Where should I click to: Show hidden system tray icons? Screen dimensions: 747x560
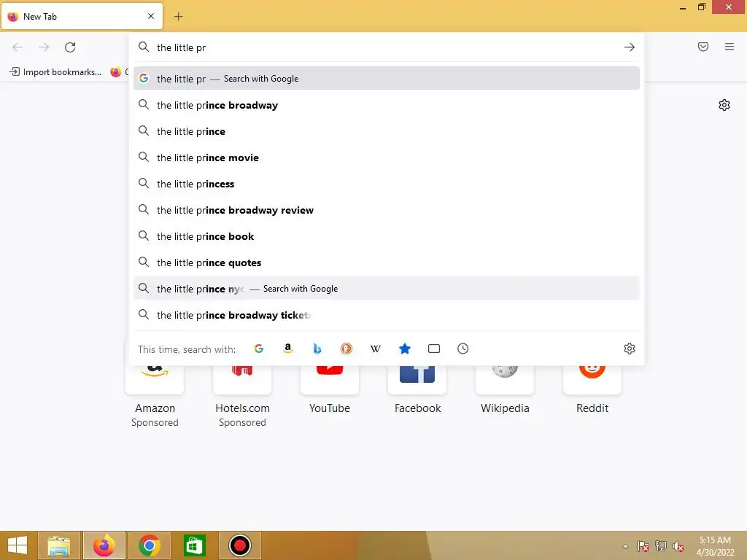(x=625, y=546)
